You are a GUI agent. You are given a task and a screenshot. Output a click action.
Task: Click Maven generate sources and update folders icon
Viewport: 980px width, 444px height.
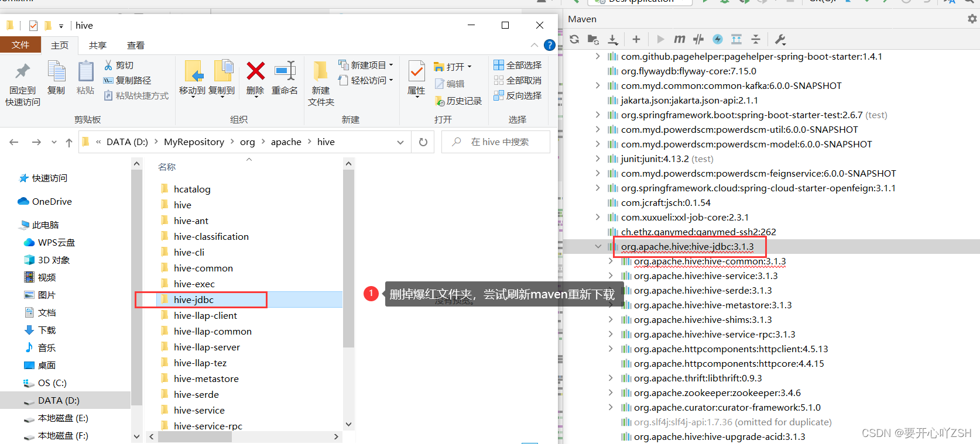593,39
